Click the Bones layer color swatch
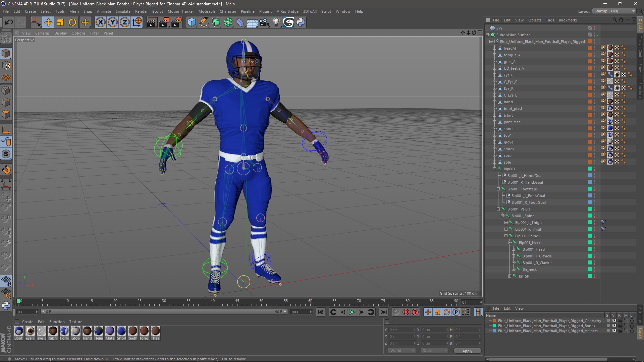This screenshot has width=644, height=362. (x=494, y=326)
